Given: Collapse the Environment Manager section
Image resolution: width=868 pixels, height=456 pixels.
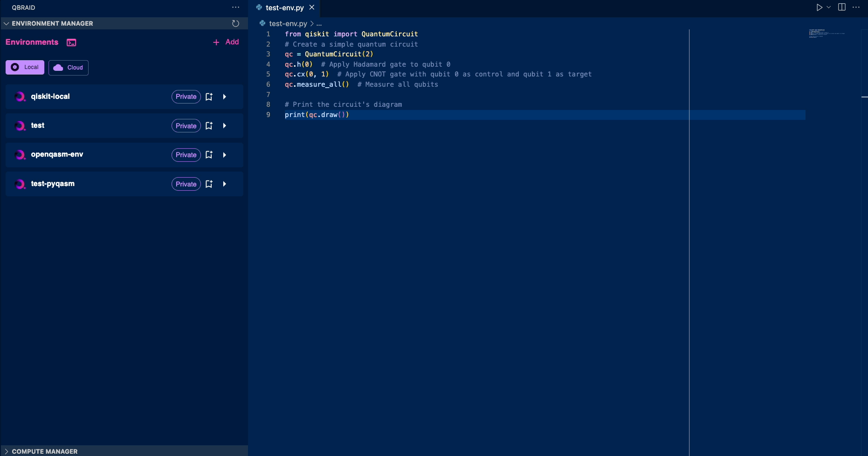Looking at the screenshot, I should point(6,23).
